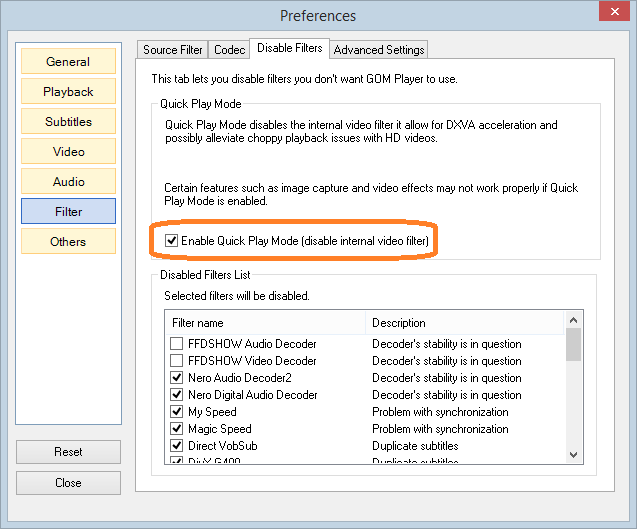Select stability description of Nero Digital Audio Decoder
The height and width of the screenshot is (529, 637).
coord(446,395)
